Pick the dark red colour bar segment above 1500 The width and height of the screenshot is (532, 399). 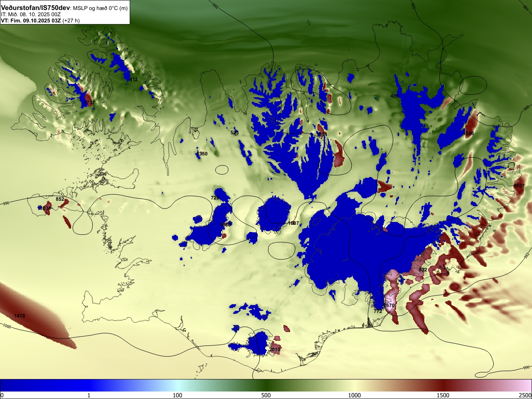(443, 385)
